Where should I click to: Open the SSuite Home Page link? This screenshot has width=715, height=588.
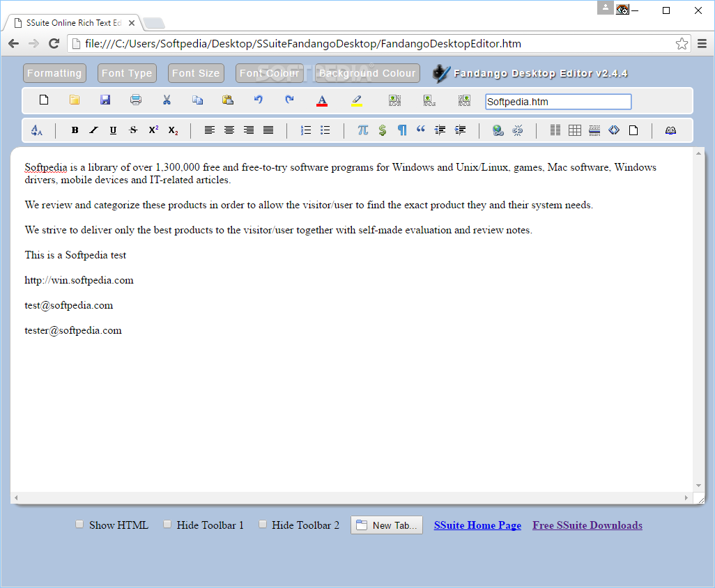tap(477, 525)
